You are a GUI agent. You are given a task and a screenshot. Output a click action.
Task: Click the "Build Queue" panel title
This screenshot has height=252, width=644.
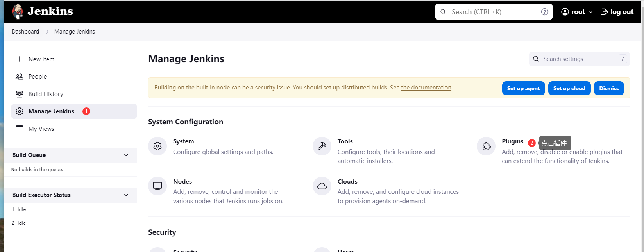pos(29,155)
